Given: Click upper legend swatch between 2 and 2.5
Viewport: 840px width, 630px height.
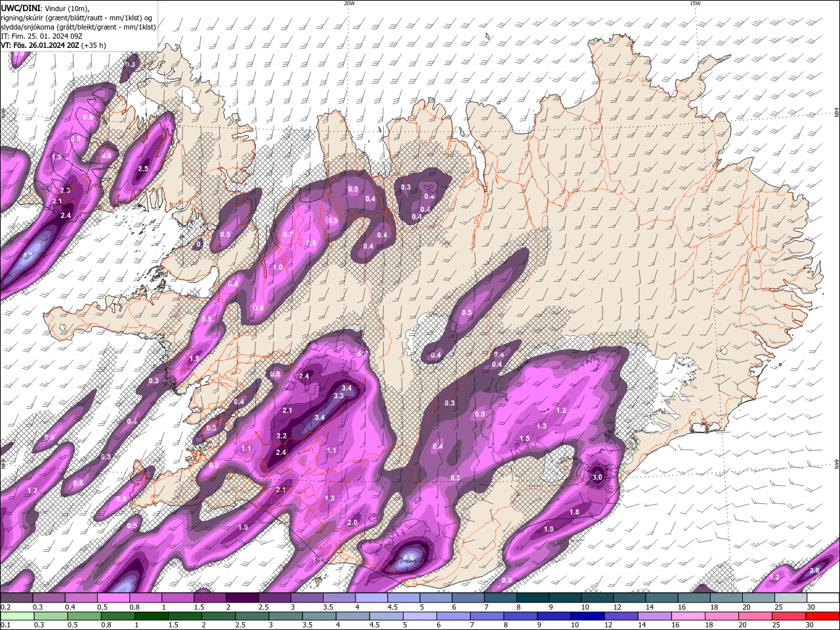Looking at the screenshot, I should 242,597.
